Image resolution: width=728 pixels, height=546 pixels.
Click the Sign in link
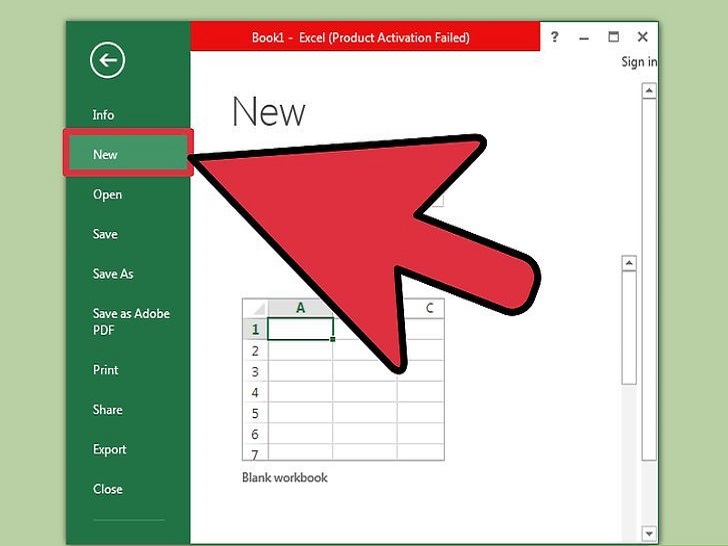tap(639, 62)
